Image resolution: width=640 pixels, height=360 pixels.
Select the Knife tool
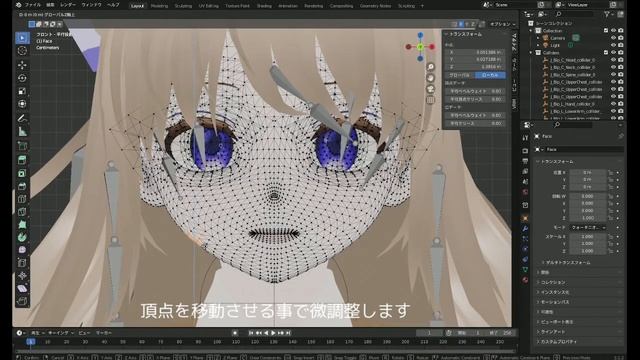[22, 211]
